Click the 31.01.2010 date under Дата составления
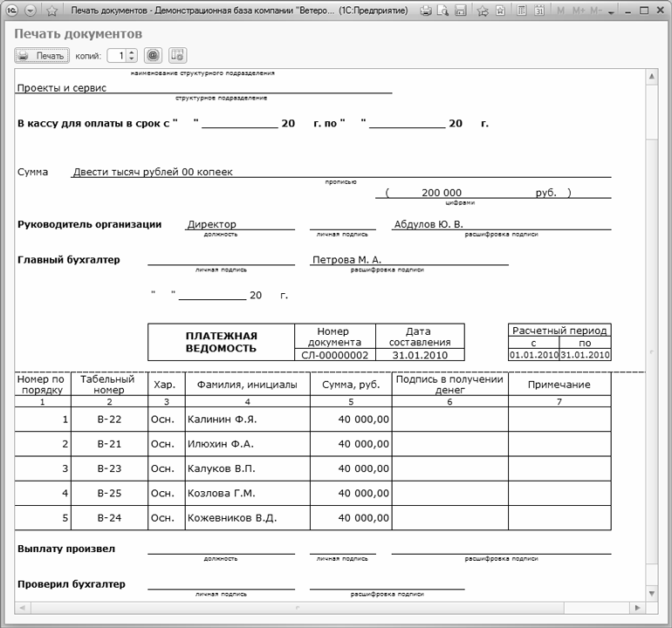The width and height of the screenshot is (672, 628). [x=420, y=355]
